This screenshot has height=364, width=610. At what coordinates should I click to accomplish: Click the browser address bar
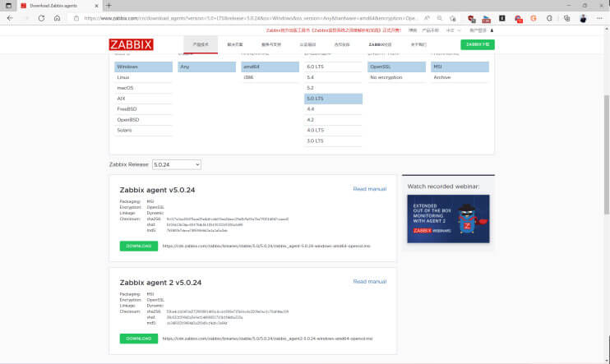[249, 18]
